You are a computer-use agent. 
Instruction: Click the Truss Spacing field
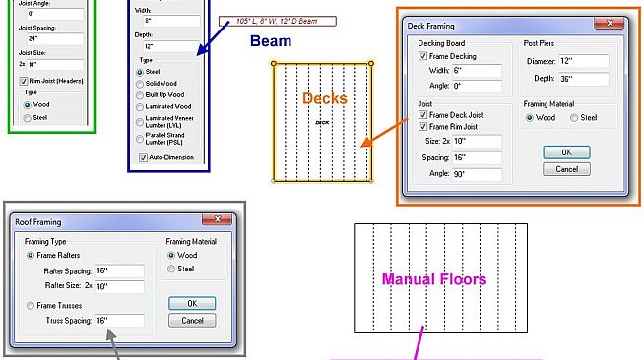[119, 321]
